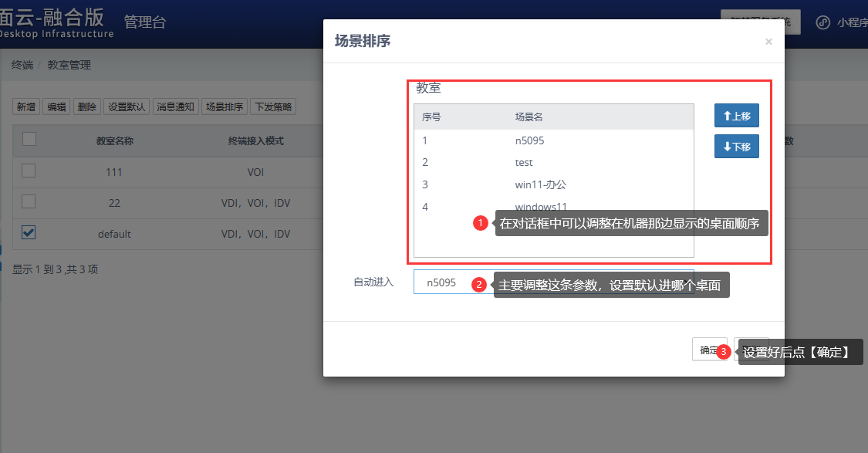Toggle the select-all checkbox in table header
Screen dimensions: 868x453
[29, 140]
